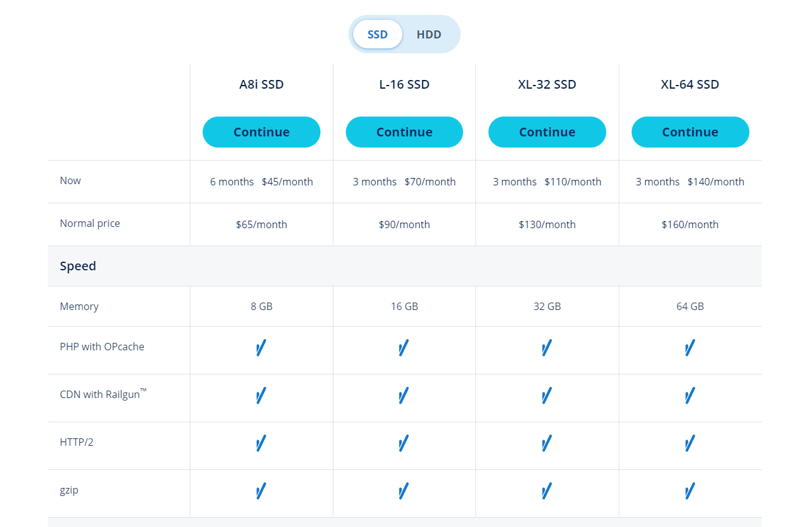
Task: Select the XL-64 SSD plan heading
Action: [x=690, y=84]
